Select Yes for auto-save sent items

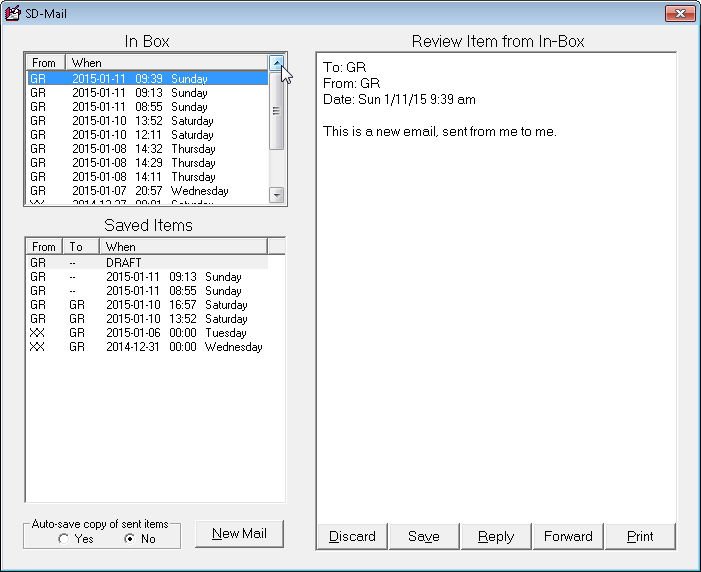64,539
